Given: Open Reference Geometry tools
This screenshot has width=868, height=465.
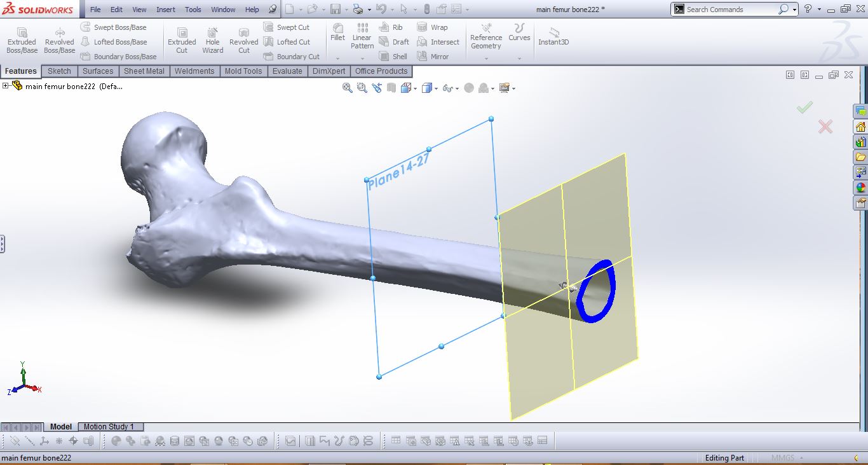Looking at the screenshot, I should 486,36.
